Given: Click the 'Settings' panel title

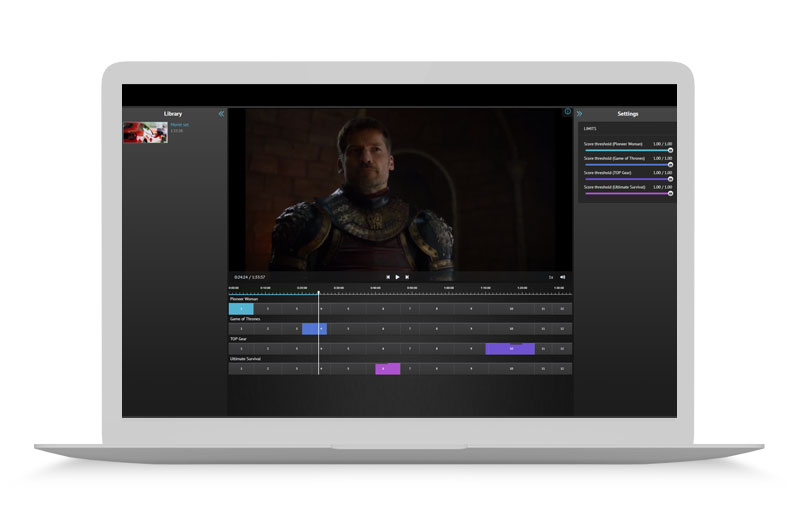Looking at the screenshot, I should pyautogui.click(x=628, y=114).
